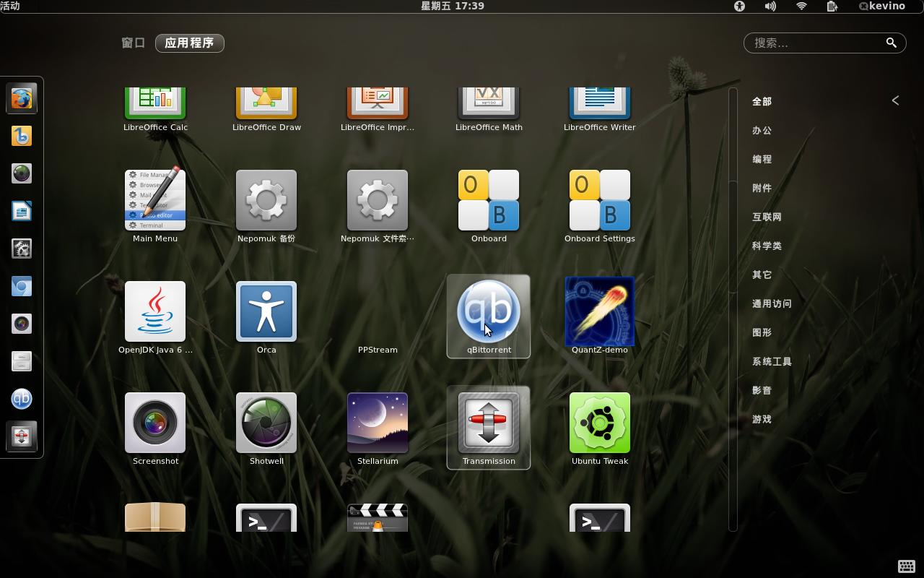The image size is (924, 578).
Task: Open LibreOffice Math
Action: [x=489, y=108]
